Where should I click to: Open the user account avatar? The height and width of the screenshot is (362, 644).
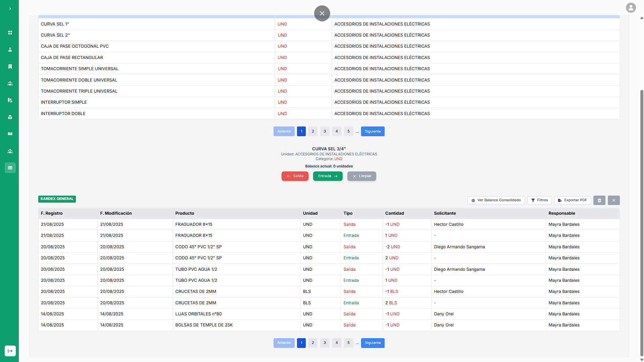pyautogui.click(x=631, y=8)
